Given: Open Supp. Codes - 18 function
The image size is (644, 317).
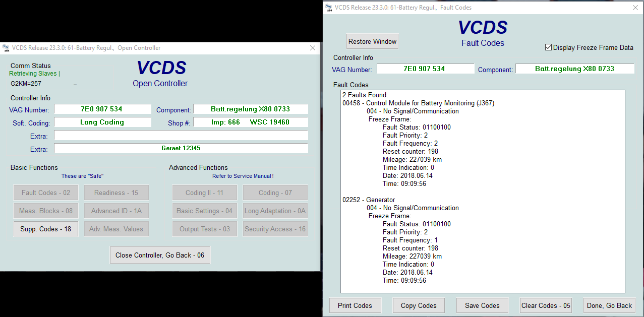Looking at the screenshot, I should [x=46, y=229].
